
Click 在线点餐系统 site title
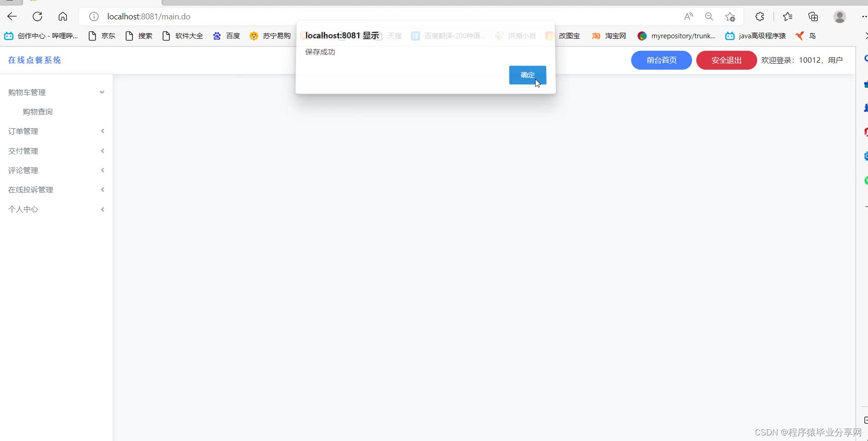pyautogui.click(x=35, y=60)
